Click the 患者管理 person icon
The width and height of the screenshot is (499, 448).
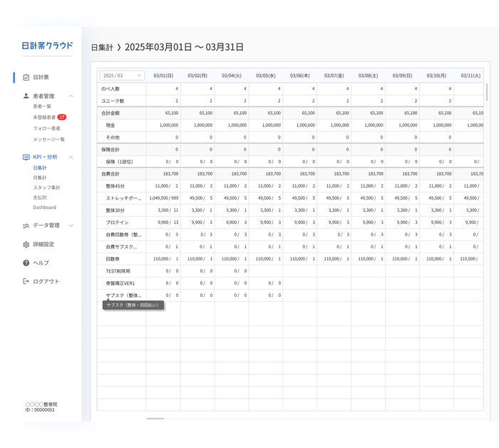tap(26, 96)
